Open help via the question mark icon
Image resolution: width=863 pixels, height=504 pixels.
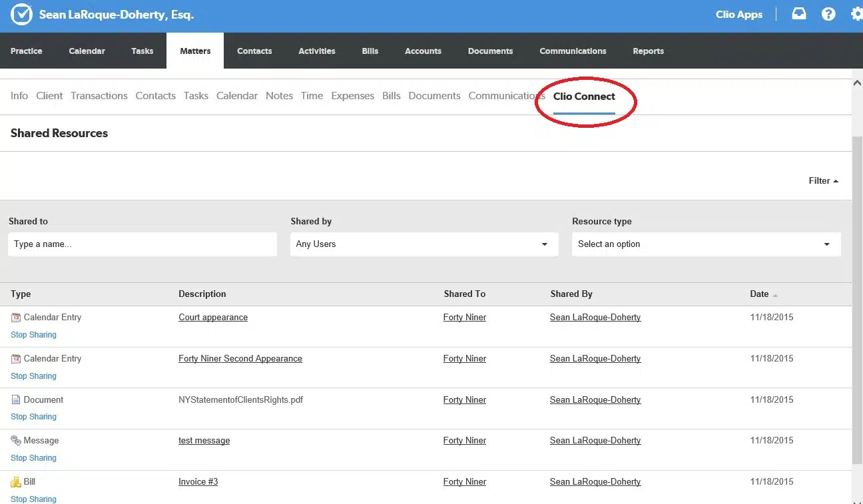pyautogui.click(x=828, y=13)
